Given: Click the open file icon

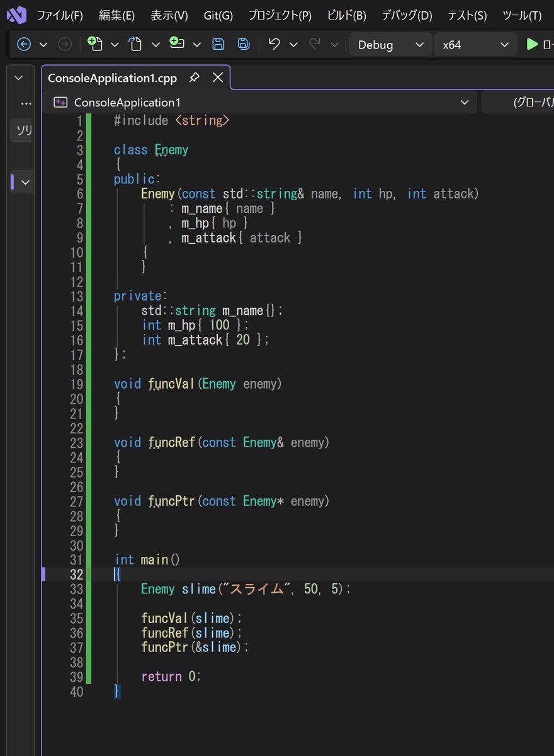Looking at the screenshot, I should coord(136,44).
